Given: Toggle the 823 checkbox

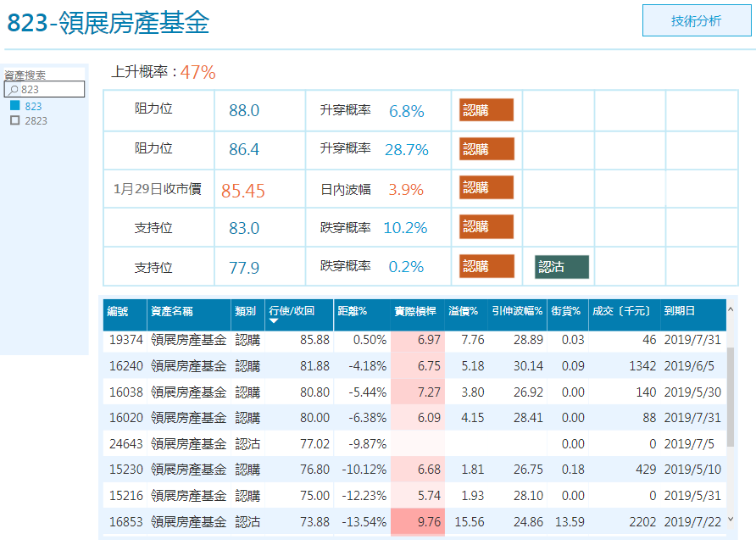Looking at the screenshot, I should [x=15, y=106].
